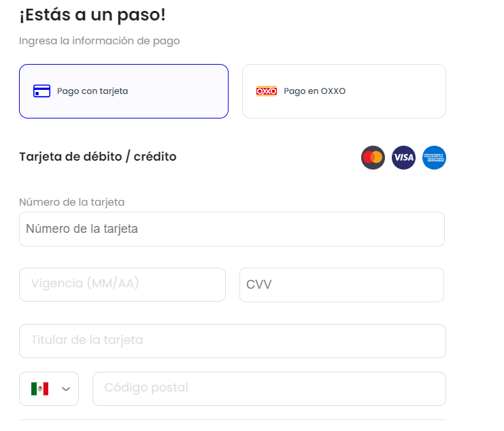The width and height of the screenshot is (504, 431).
Task: Click the "Número de la tarjeta" label
Action: 71,202
